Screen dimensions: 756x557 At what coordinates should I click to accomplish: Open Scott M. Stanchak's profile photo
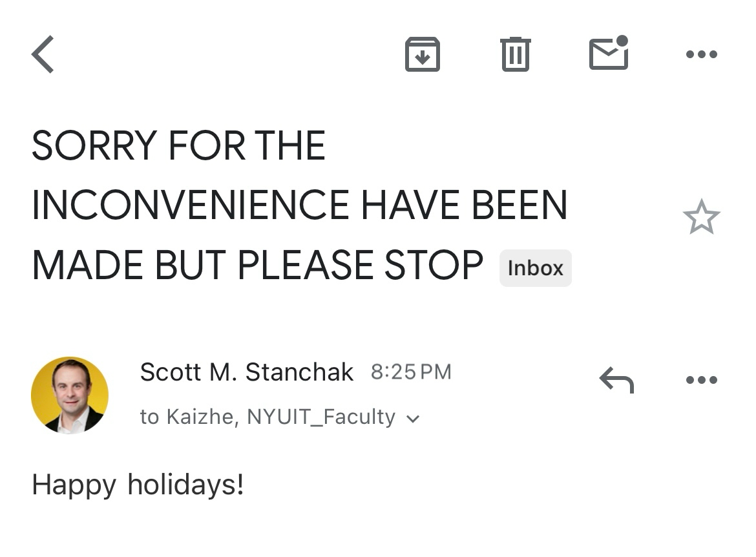point(70,395)
